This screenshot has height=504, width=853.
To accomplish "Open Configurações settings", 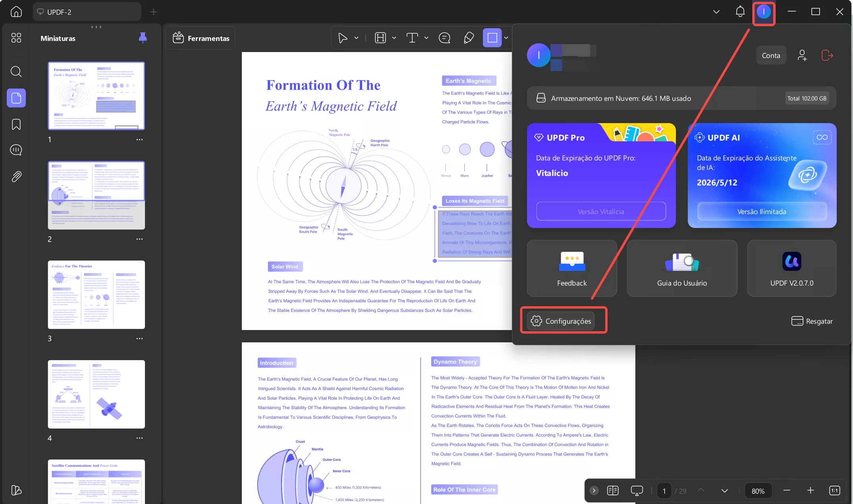I will coord(561,321).
